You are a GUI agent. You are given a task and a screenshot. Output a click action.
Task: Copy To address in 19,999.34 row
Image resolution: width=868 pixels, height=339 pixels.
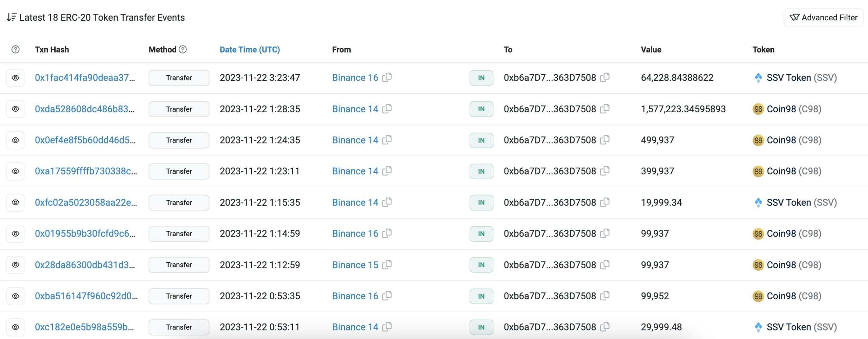point(605,202)
